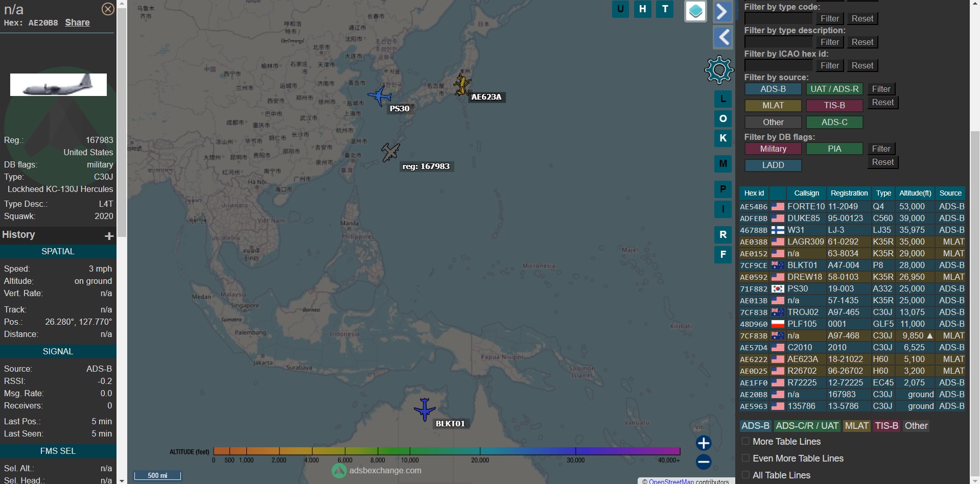Expand the History section plus icon
Screen dimensions: 980x484
point(109,236)
